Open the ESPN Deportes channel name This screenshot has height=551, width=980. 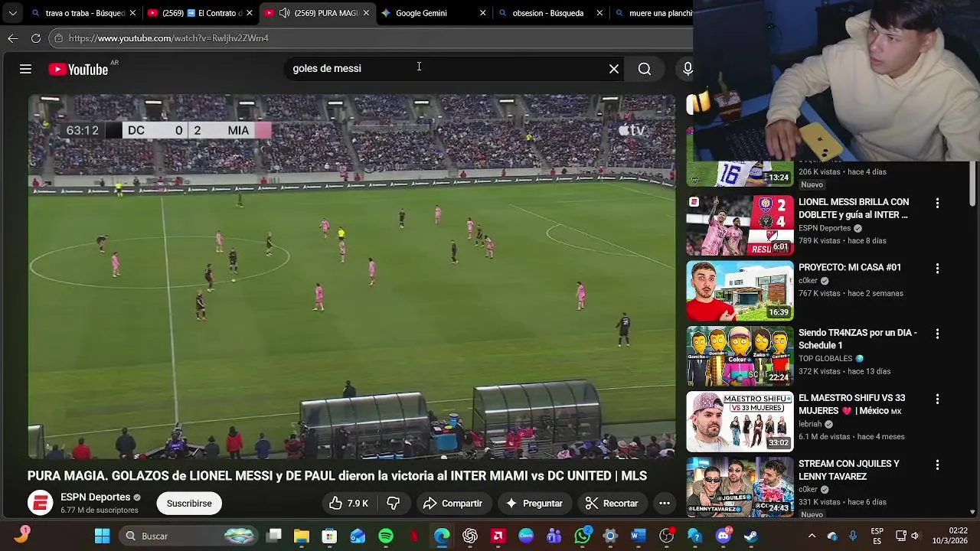95,497
